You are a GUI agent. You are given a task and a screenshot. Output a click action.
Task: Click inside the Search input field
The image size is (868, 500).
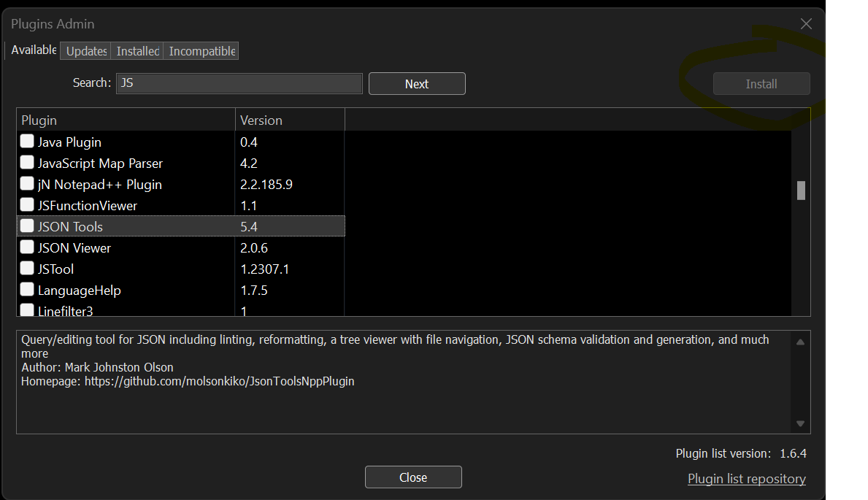(x=239, y=83)
